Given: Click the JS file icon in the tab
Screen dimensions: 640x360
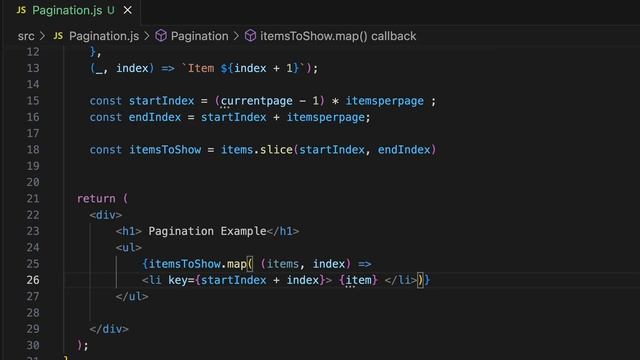Looking at the screenshot, I should click(x=21, y=10).
